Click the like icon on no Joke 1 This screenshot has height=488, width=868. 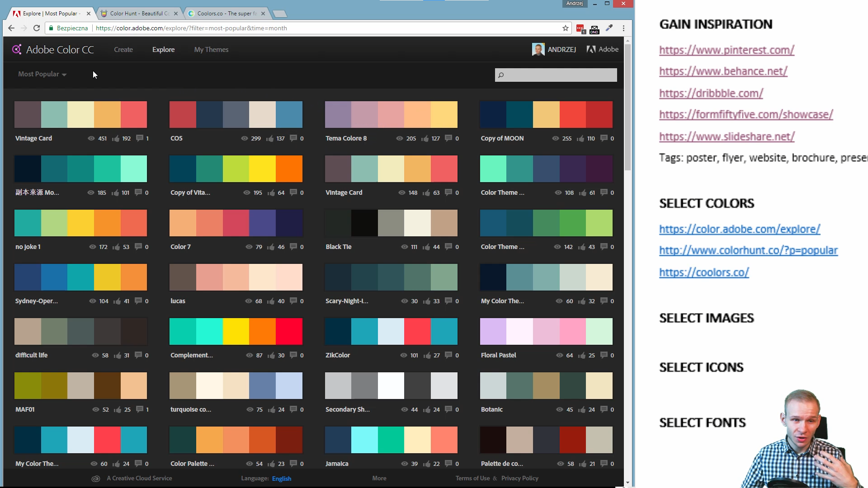pos(116,247)
